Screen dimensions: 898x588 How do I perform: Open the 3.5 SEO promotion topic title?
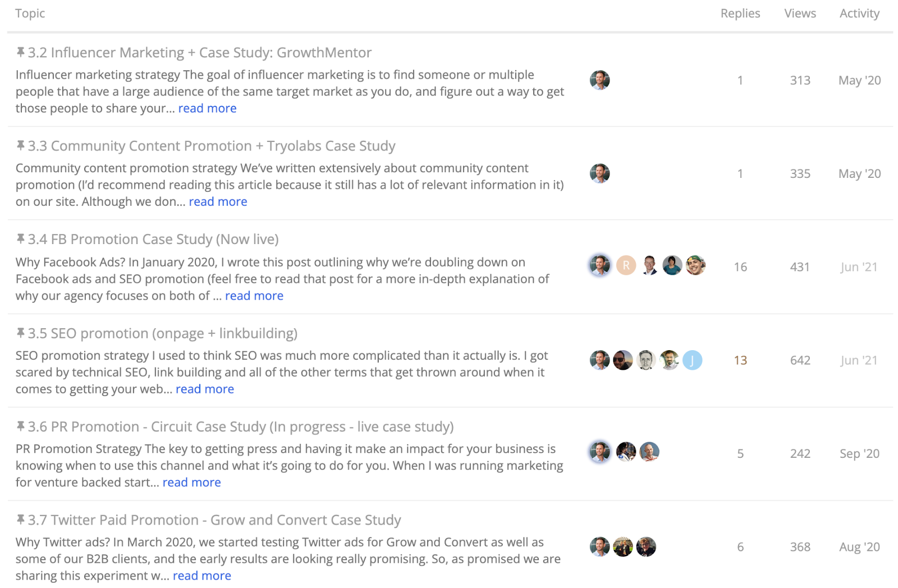pyautogui.click(x=163, y=333)
